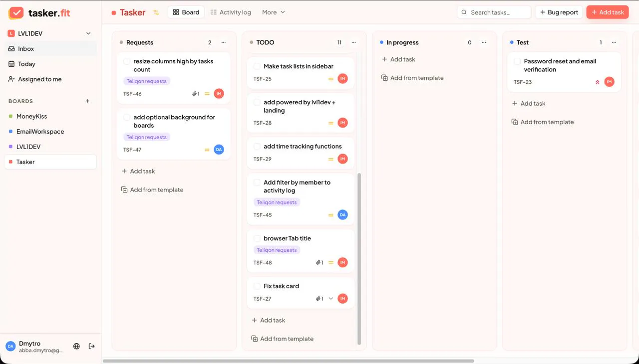
Task: Click Teliqon requests tag on TSF-45
Action: click(x=277, y=202)
